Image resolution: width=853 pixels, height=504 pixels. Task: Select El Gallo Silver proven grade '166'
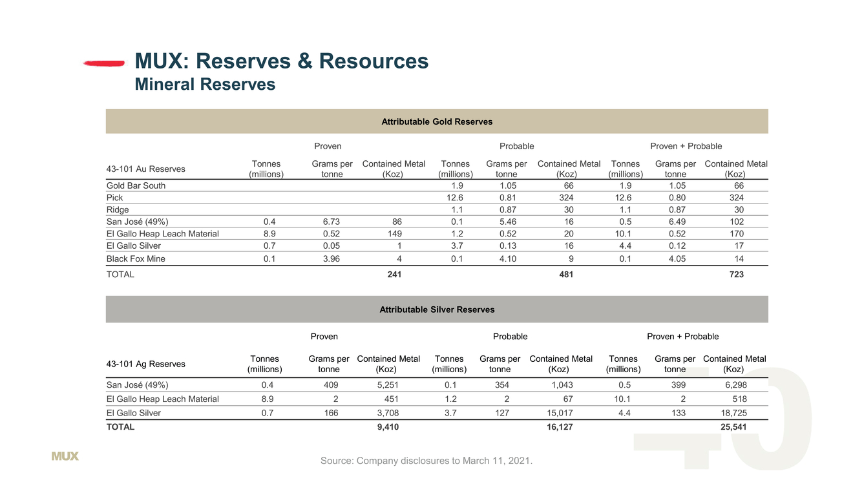pyautogui.click(x=331, y=413)
